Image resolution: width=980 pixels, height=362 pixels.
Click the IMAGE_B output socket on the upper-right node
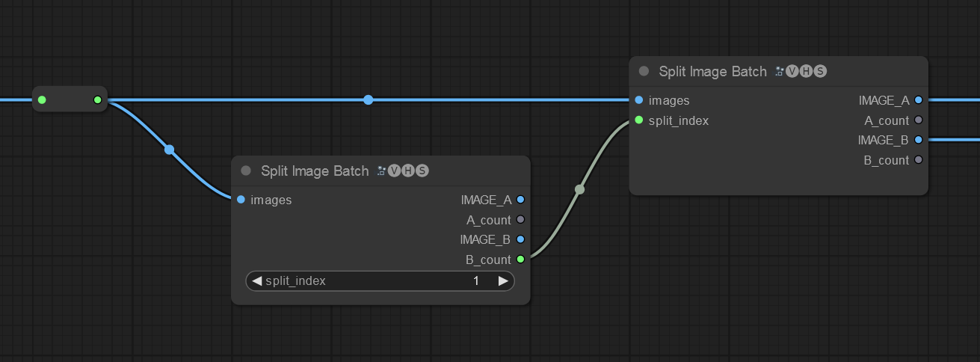coord(918,139)
